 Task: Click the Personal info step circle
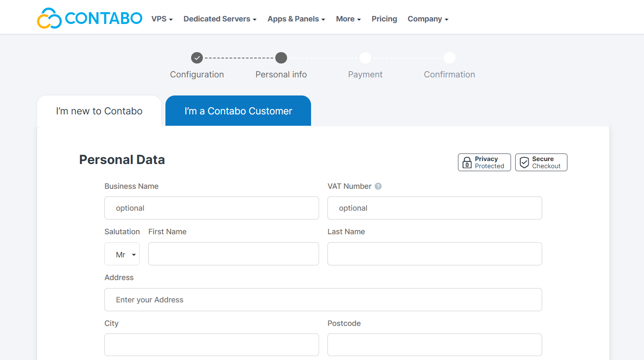pyautogui.click(x=281, y=58)
